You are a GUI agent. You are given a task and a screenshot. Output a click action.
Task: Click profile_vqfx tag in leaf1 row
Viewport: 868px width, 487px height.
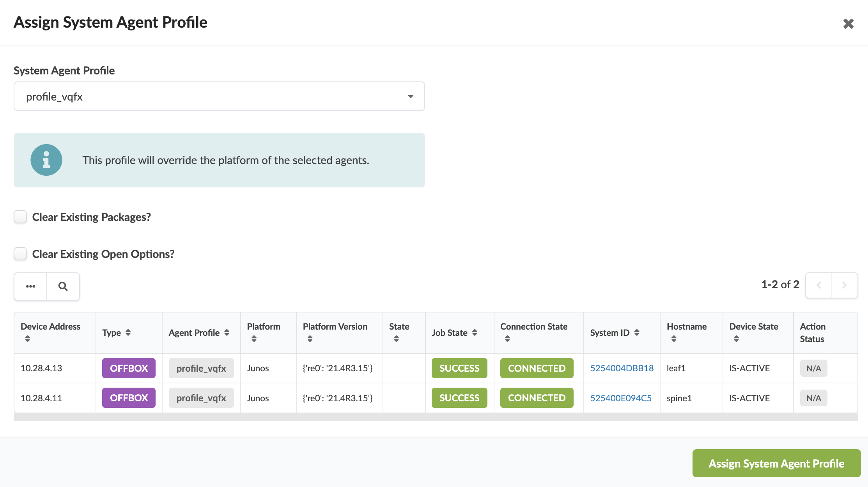201,368
